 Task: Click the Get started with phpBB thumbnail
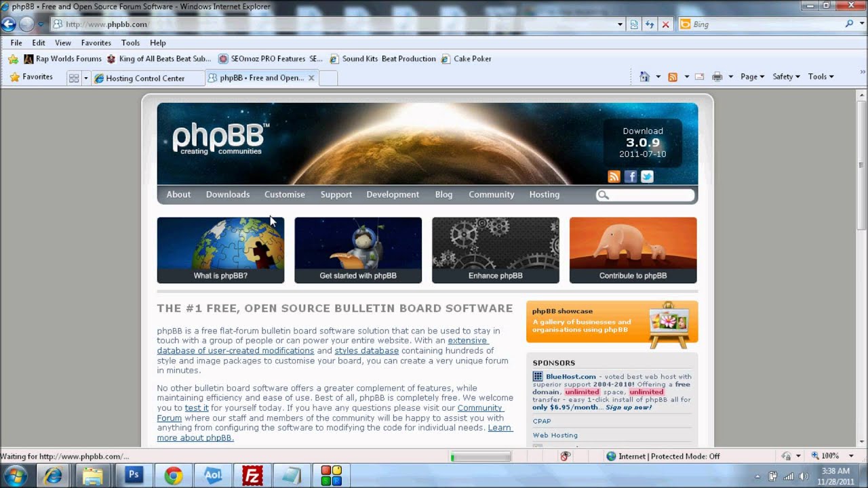pos(358,250)
